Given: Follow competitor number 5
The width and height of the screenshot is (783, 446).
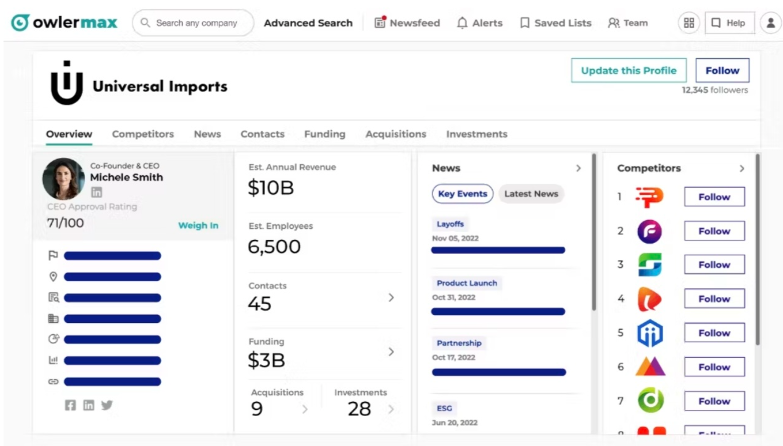Looking at the screenshot, I should [715, 333].
